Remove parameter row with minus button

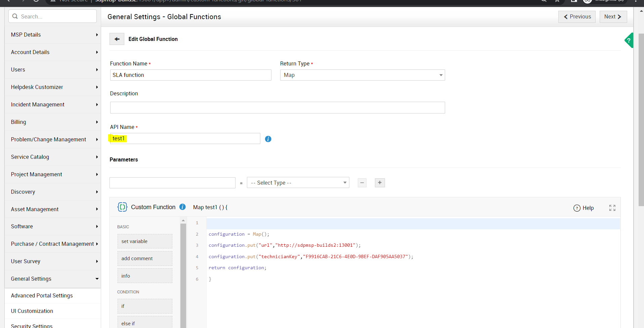(x=362, y=183)
